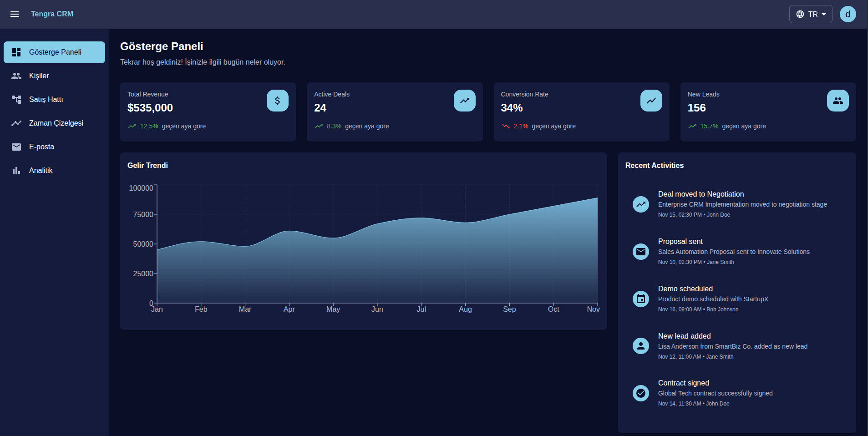Click the Tengra CRM title link
Image resolution: width=868 pixels, height=436 pixels.
click(52, 14)
